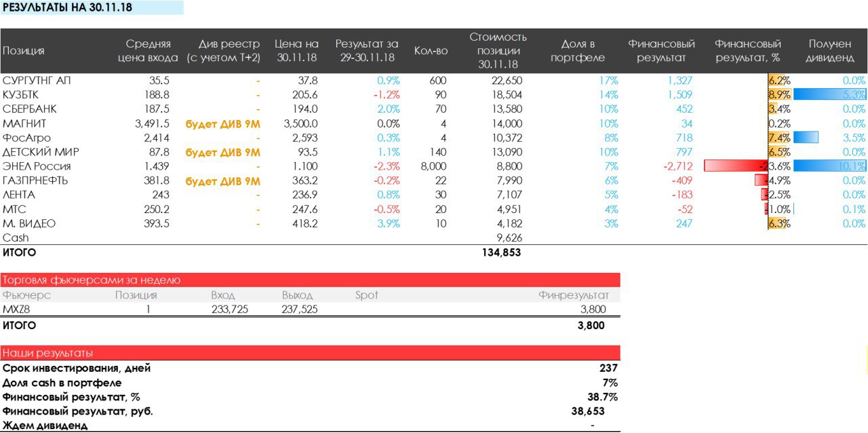The height and width of the screenshot is (433, 868).
Task: Select position value 22,650
Action: click(506, 81)
